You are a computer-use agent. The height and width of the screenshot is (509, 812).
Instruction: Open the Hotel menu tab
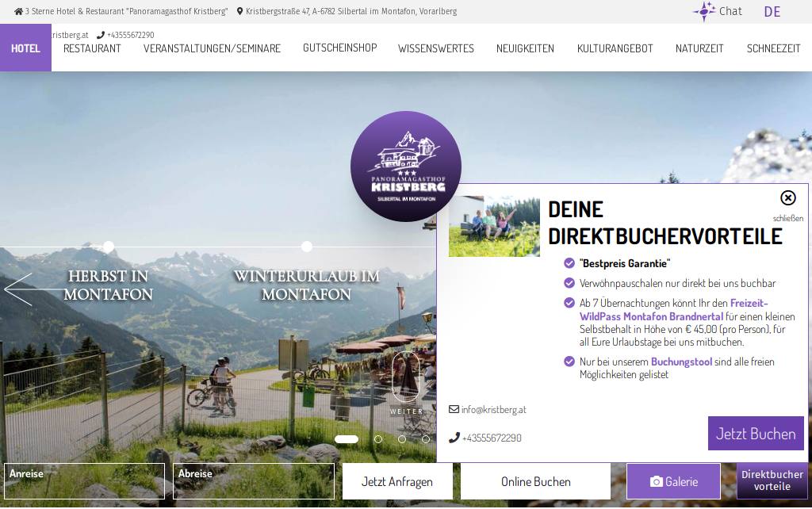(25, 48)
